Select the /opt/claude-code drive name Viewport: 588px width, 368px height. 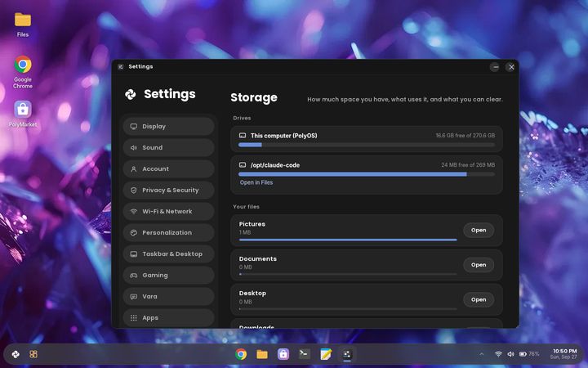click(275, 165)
